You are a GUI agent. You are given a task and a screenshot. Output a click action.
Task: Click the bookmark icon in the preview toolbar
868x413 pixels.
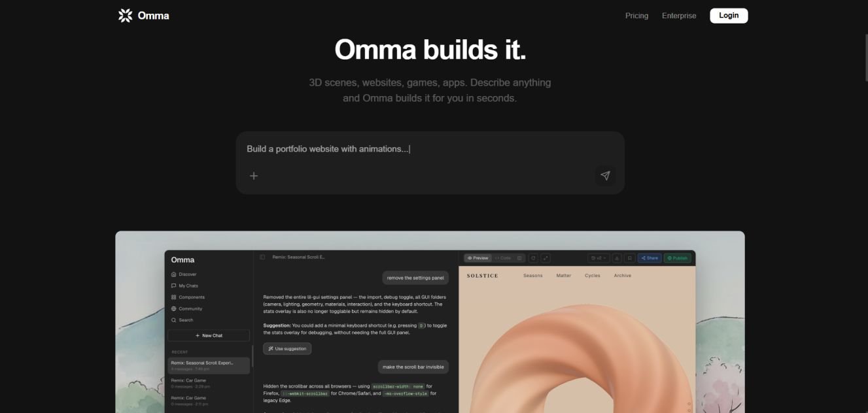629,258
